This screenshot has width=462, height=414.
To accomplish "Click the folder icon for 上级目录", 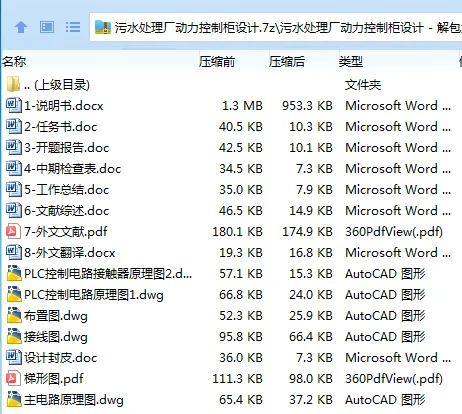I will pos(13,84).
